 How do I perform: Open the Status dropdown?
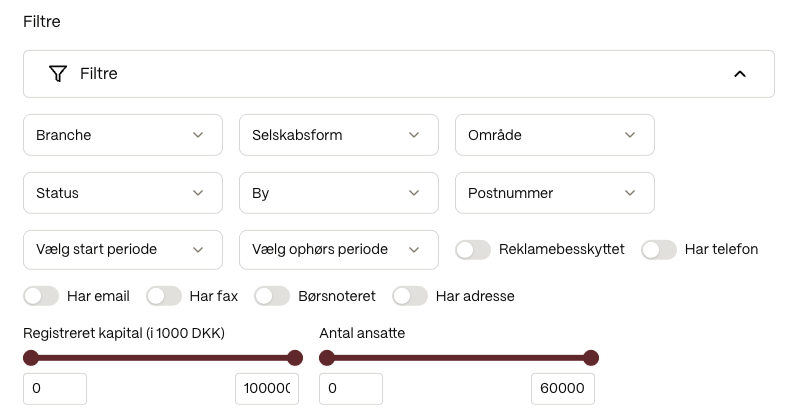122,193
